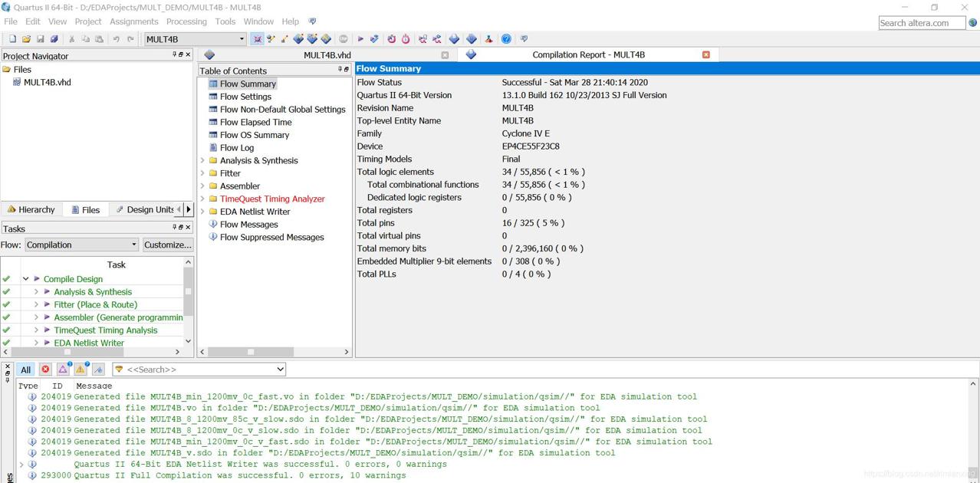Click the Redo toolbar icon
Image resolution: width=980 pixels, height=483 pixels.
[x=130, y=39]
